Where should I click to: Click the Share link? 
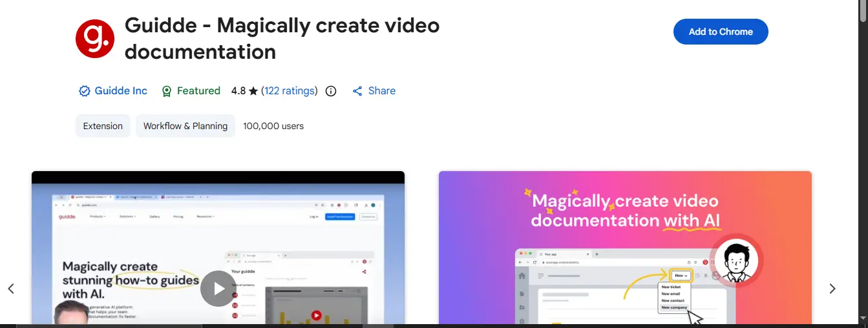coord(382,91)
